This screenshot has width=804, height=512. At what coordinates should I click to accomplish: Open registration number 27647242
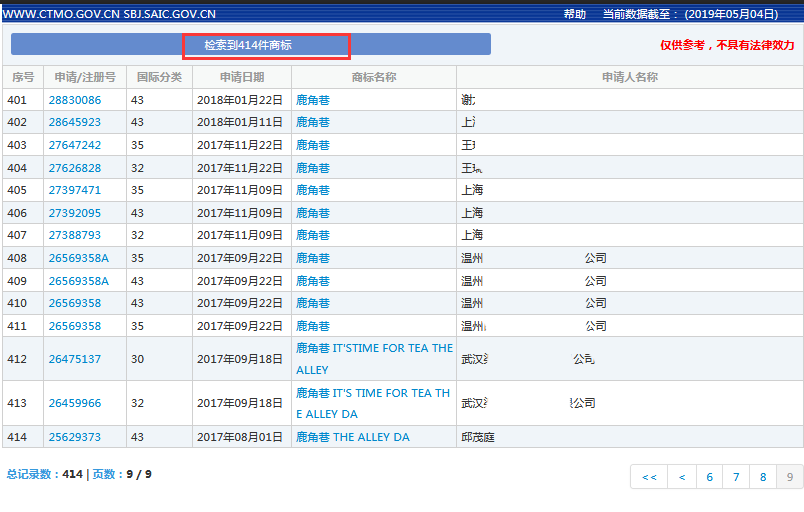click(75, 145)
